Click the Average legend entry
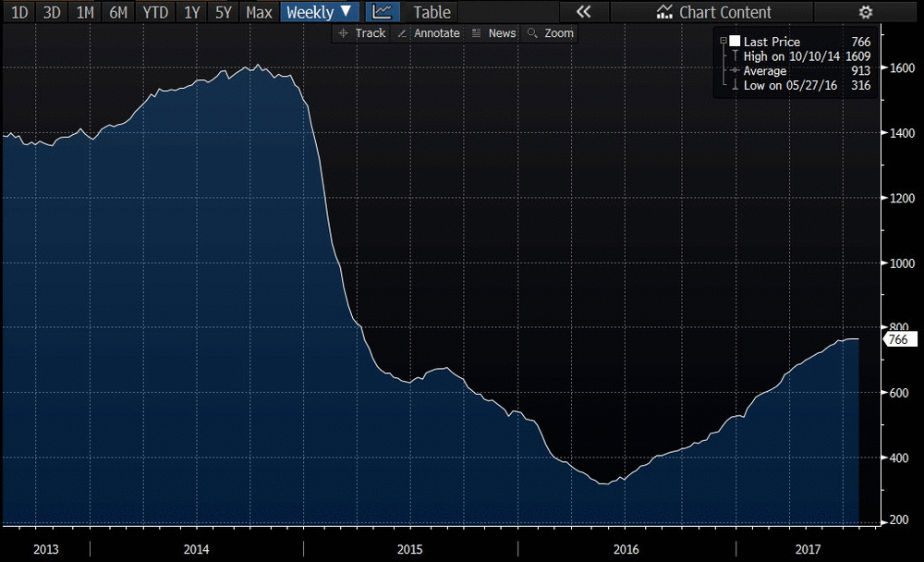Image resolution: width=924 pixels, height=562 pixels. click(765, 71)
